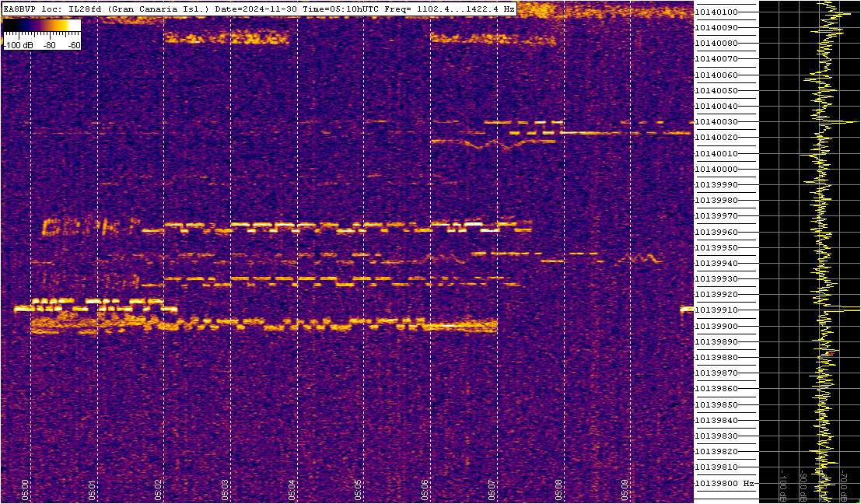This screenshot has height=504, width=861.
Task: Select the 10140050 frequency label
Action: (x=716, y=90)
